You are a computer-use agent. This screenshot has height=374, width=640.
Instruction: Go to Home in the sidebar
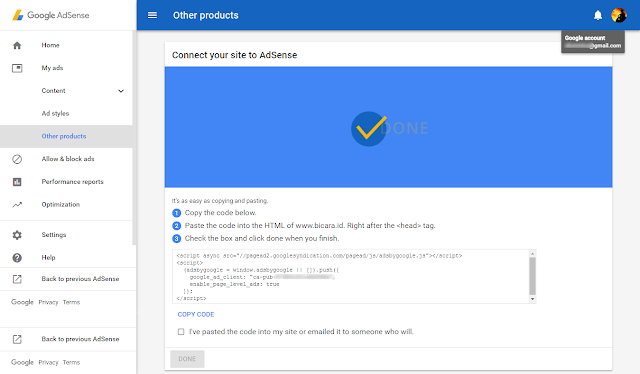[x=50, y=45]
